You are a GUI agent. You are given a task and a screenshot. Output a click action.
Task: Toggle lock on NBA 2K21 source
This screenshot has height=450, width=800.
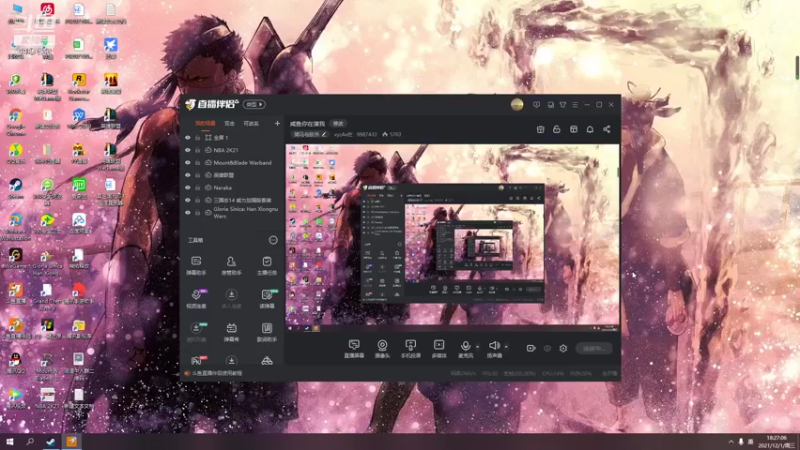tap(197, 150)
